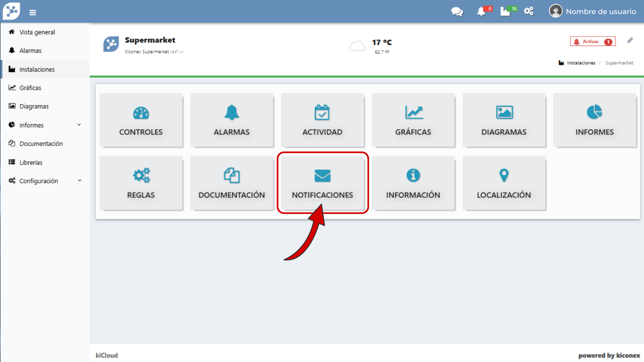Click the Instalaciones breadcrumb link
Viewport: 644px width, 362px height.
(581, 63)
